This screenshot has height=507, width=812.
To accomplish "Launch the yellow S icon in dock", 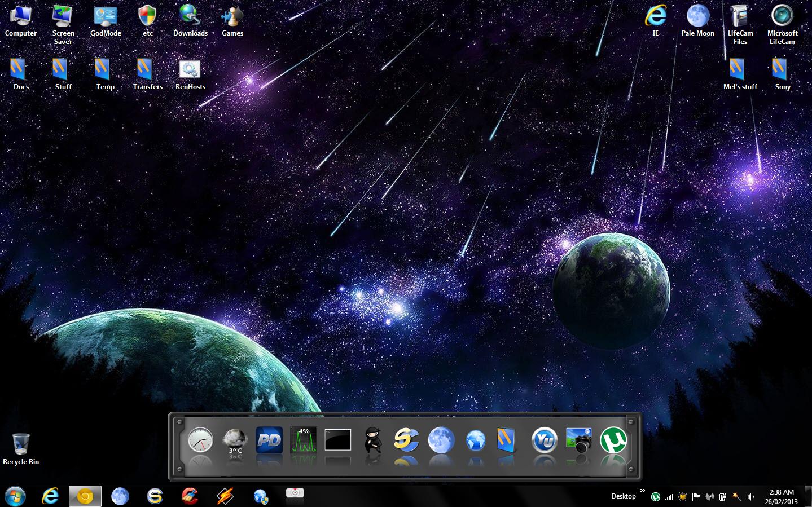I will tap(406, 440).
